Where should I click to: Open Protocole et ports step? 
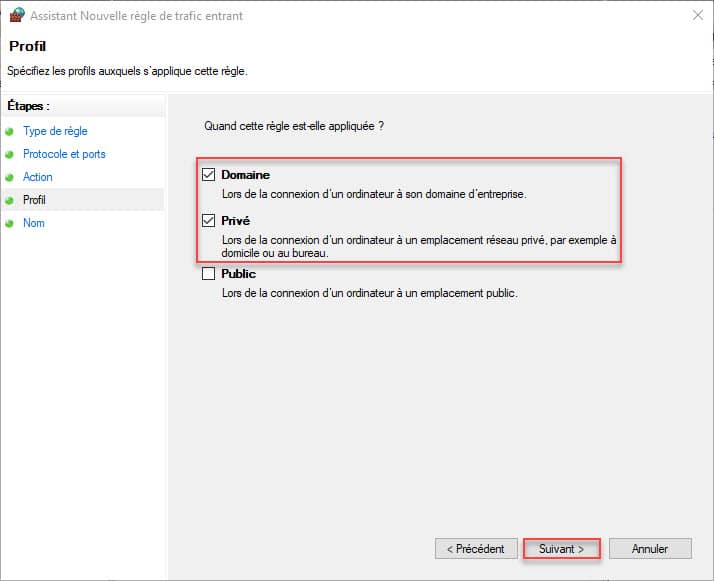coord(64,154)
